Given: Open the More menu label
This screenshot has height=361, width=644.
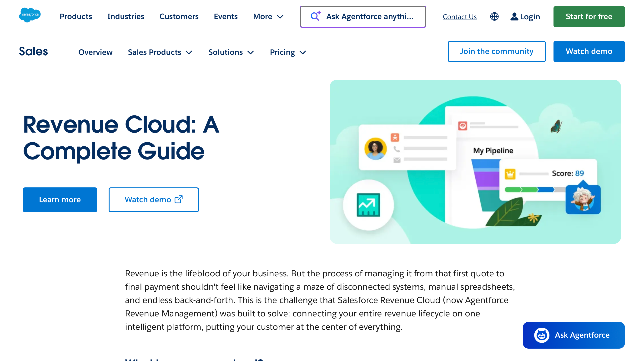Looking at the screenshot, I should click(262, 16).
